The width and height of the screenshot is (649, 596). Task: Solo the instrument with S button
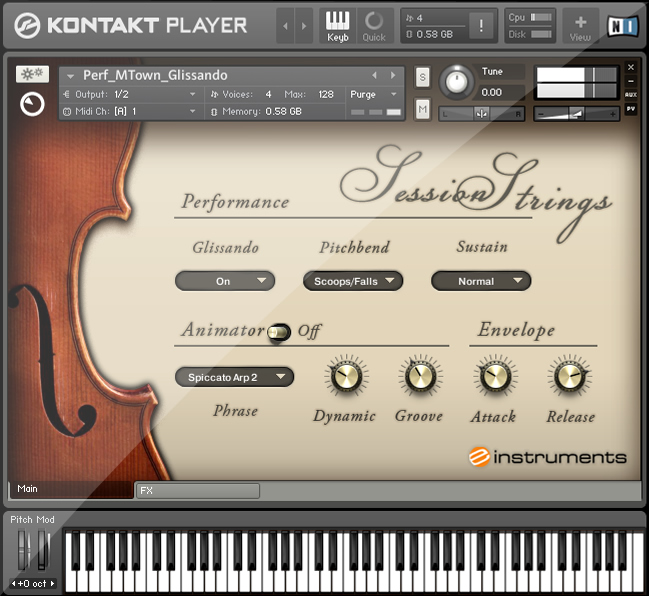pos(422,77)
